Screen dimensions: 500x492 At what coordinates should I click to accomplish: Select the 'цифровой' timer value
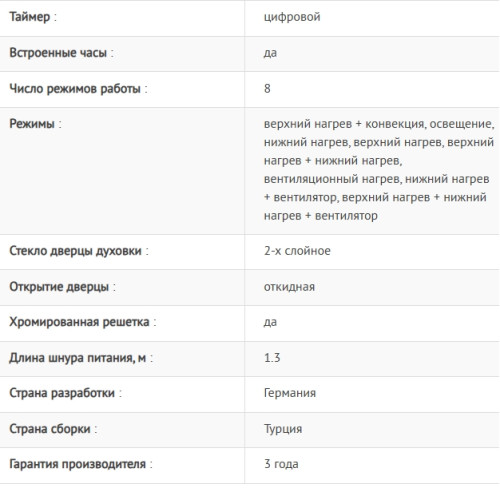292,17
